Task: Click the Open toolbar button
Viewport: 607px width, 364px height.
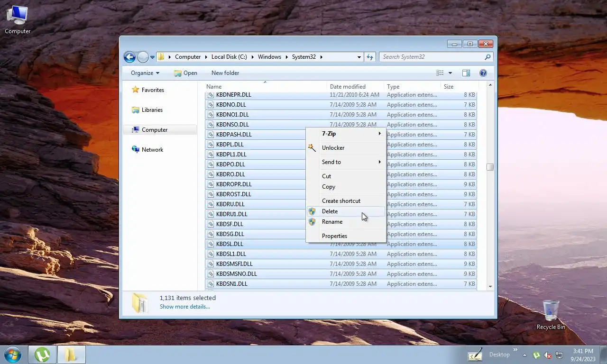Action: (x=185, y=73)
